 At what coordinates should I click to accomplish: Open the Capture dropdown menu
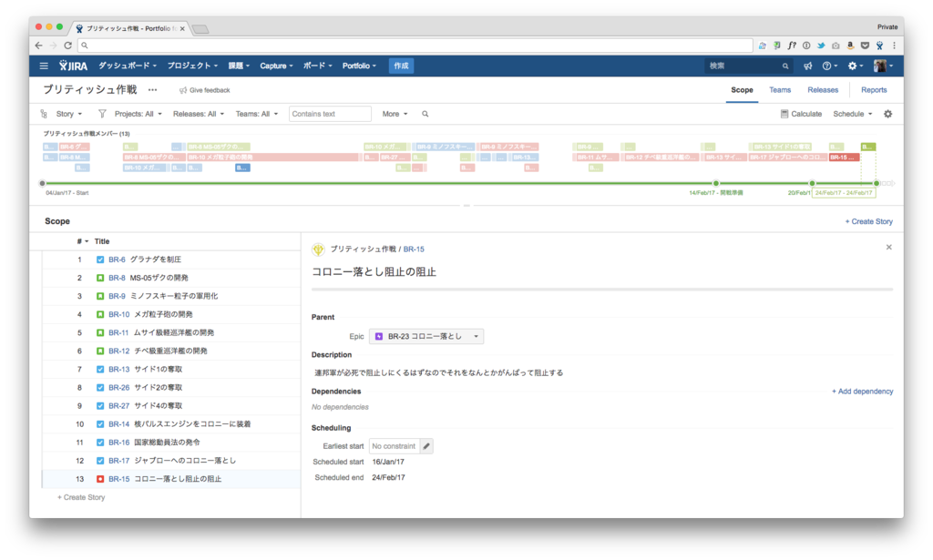point(276,66)
